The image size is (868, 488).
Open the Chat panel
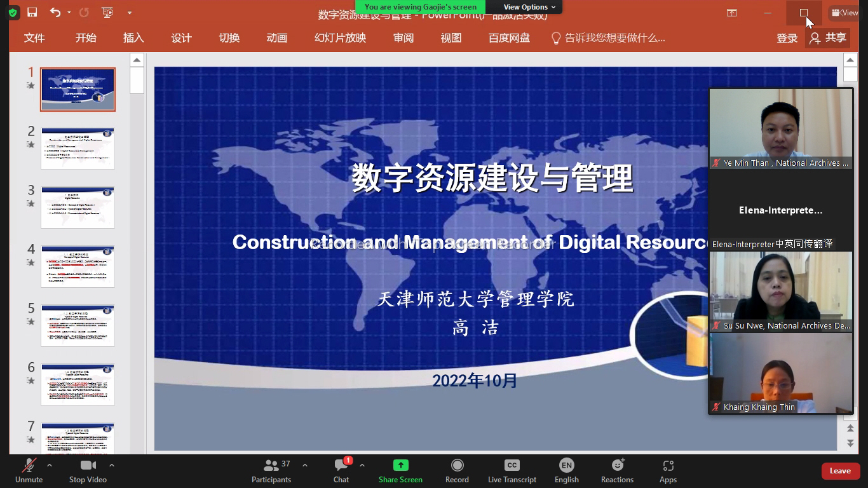[341, 471]
